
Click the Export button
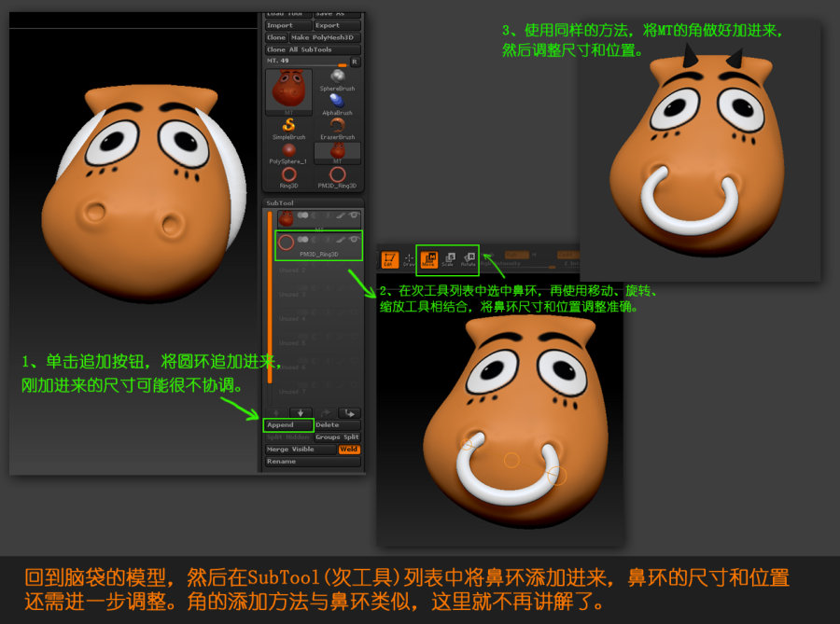[337, 25]
